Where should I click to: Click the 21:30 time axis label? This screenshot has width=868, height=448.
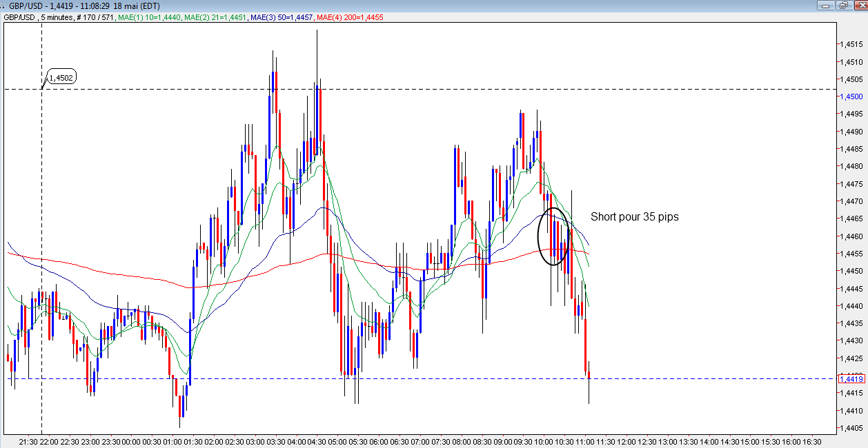click(x=28, y=442)
